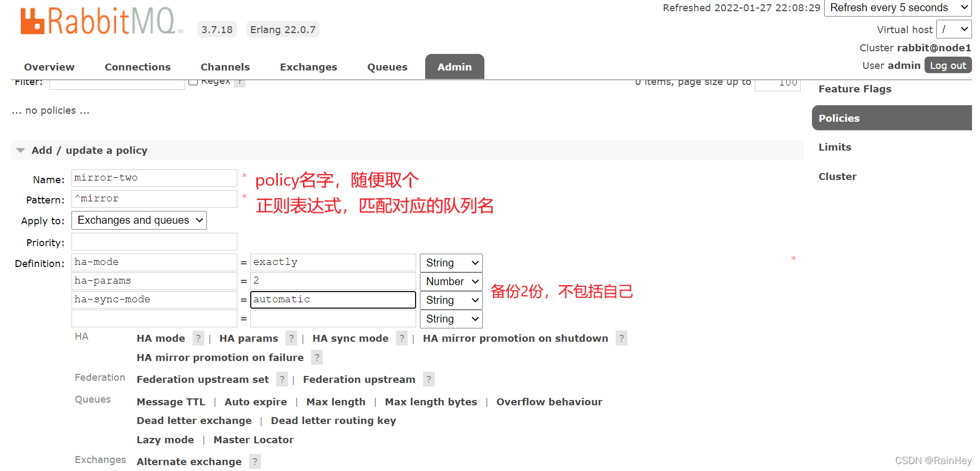This screenshot has height=471, width=980.
Task: Focus the ha-mode key field
Action: [x=154, y=262]
